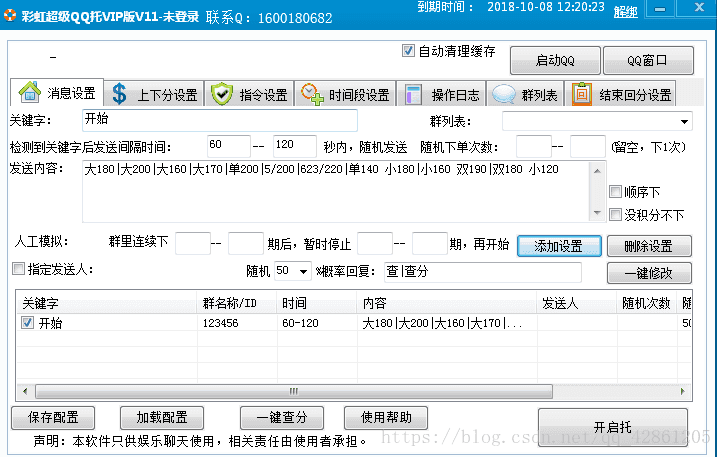The image size is (722, 457).
Task: Click the 关键字 column header
Action: point(107,303)
